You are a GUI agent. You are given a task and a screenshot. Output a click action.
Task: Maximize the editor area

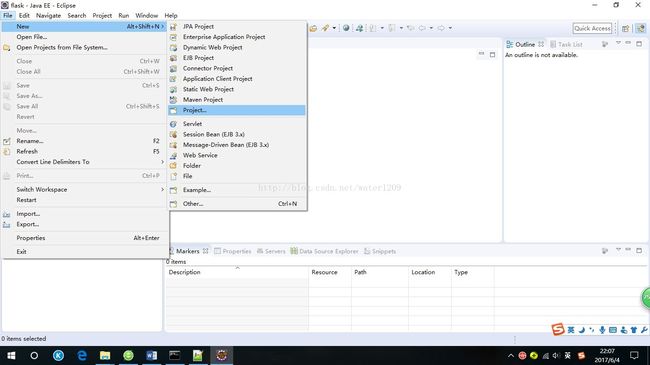point(492,54)
